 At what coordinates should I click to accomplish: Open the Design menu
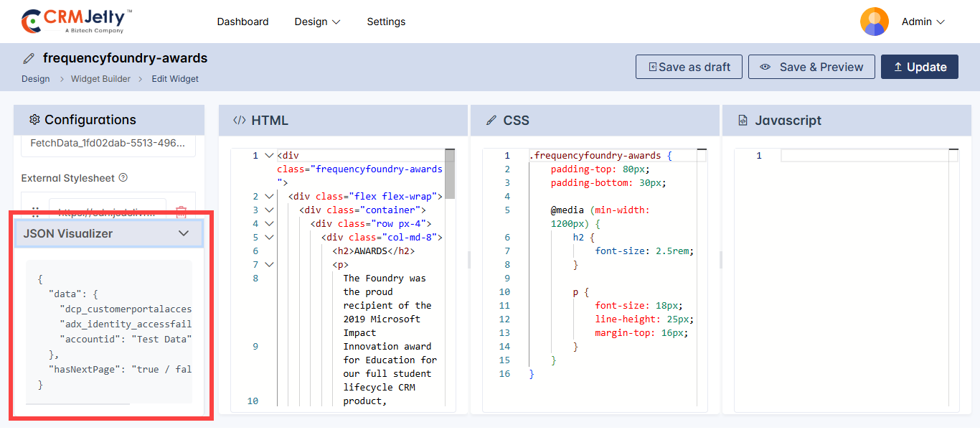317,22
